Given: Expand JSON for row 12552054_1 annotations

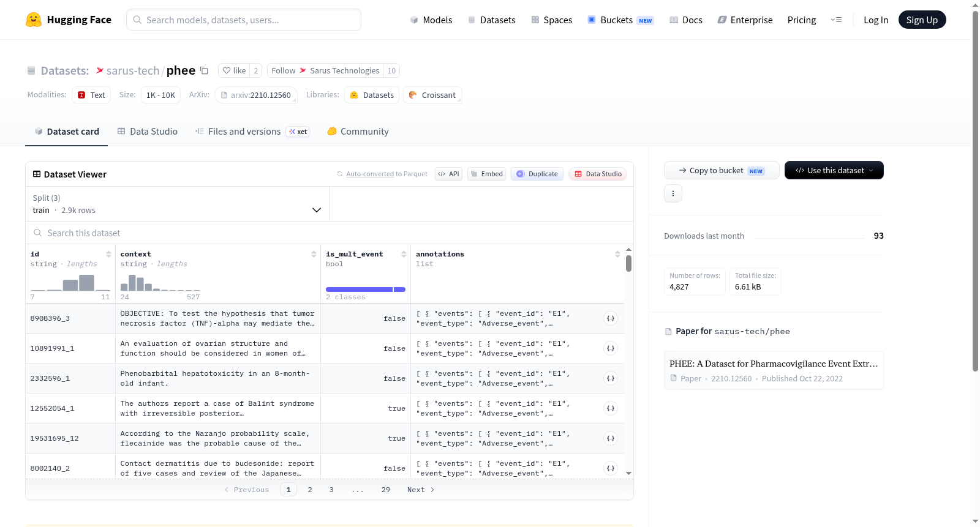Looking at the screenshot, I should pyautogui.click(x=611, y=408).
